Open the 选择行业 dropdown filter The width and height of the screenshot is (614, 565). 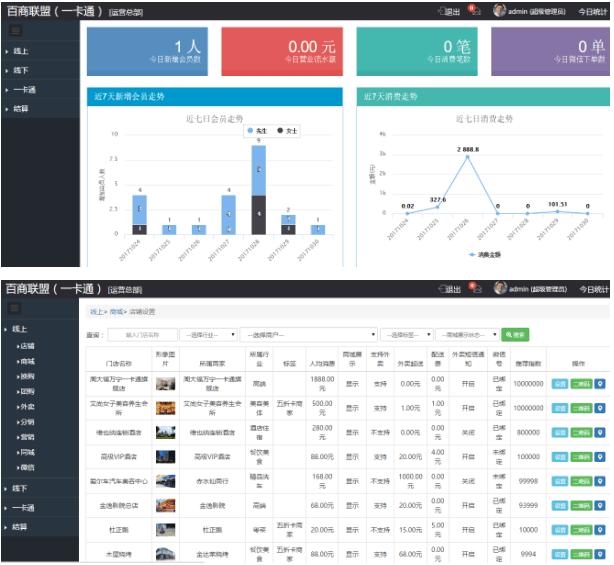point(209,335)
